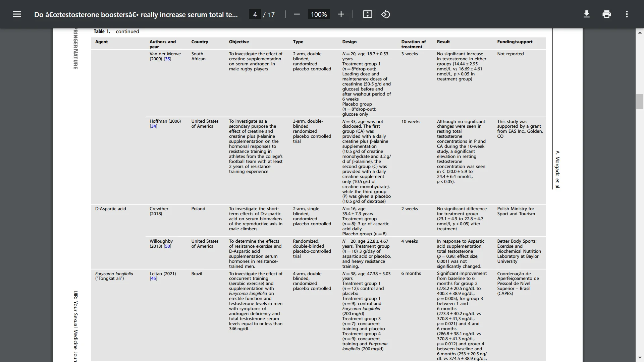Viewport: 644px width, 362px height.
Task: Click the 'Van der Merwe (2009)' author name
Action: 165,56
